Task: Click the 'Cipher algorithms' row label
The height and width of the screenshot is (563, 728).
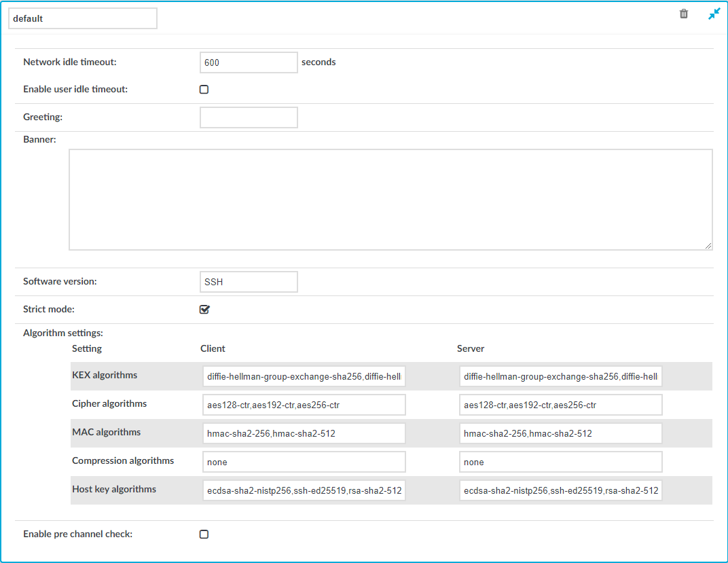Action: (109, 403)
